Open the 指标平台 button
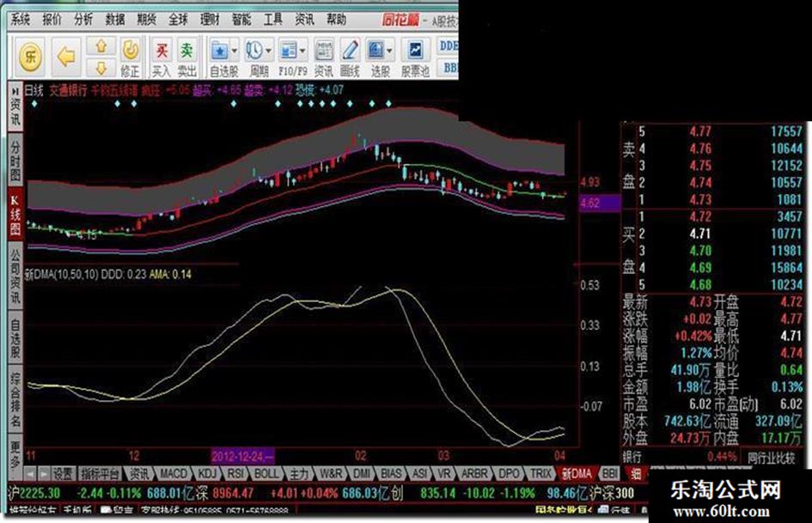This screenshot has height=523, width=812. pyautogui.click(x=101, y=473)
